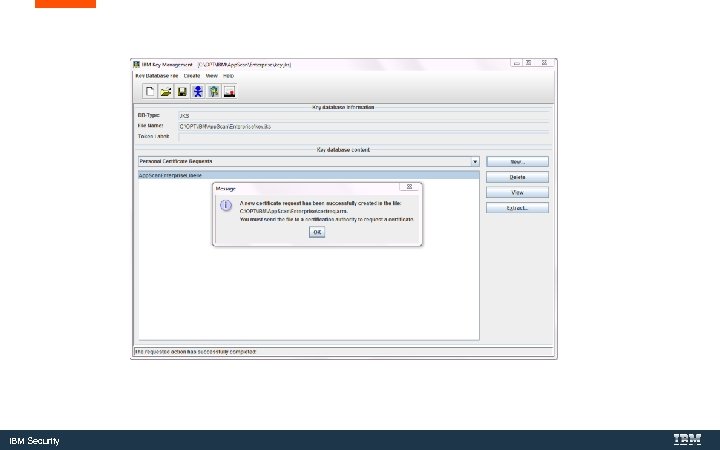Open the View menu

pos(212,76)
